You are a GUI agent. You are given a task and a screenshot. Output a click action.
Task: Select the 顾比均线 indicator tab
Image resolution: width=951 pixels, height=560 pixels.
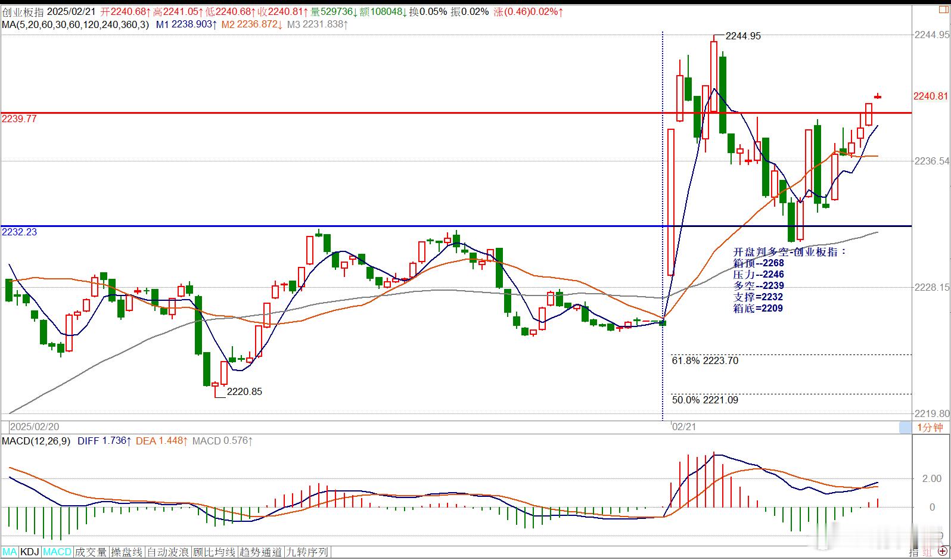[x=215, y=552]
